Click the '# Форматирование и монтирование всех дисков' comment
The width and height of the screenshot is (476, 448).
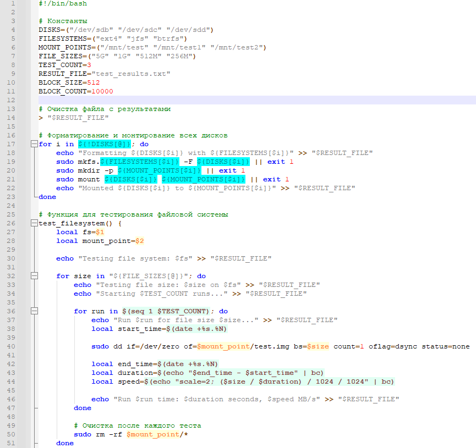(x=133, y=135)
